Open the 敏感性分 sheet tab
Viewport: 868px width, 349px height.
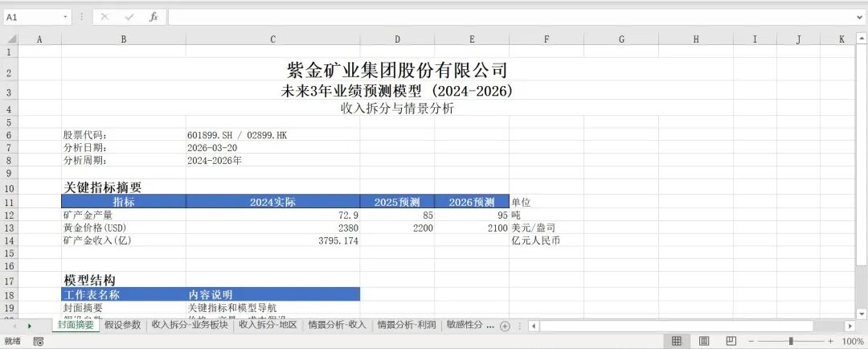[x=465, y=325]
